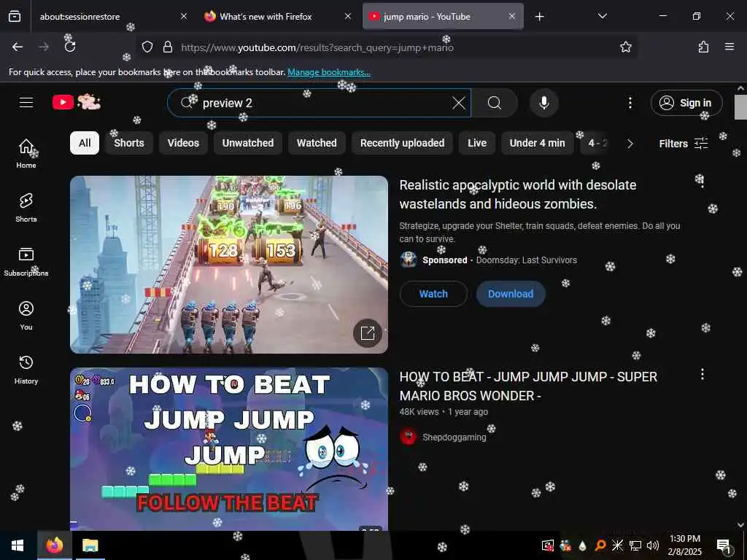Select the Live filter chip
The width and height of the screenshot is (747, 560).
(x=477, y=143)
